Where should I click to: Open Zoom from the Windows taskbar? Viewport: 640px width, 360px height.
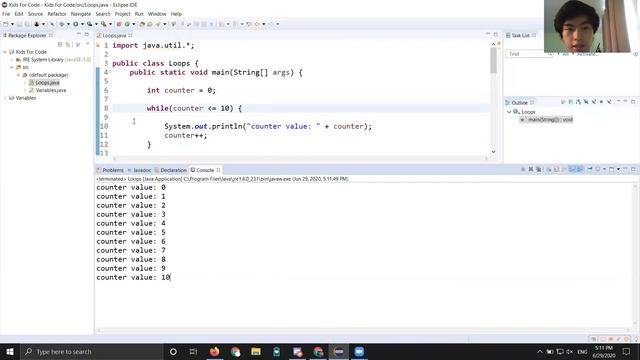(x=359, y=351)
